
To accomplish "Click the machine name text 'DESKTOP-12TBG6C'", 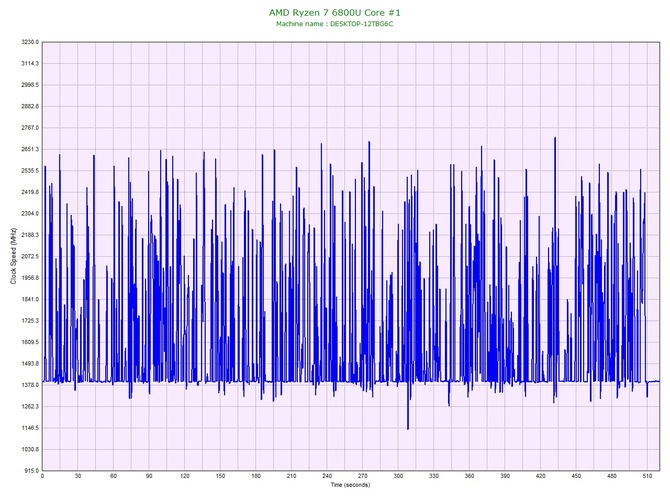I will tap(361, 24).
